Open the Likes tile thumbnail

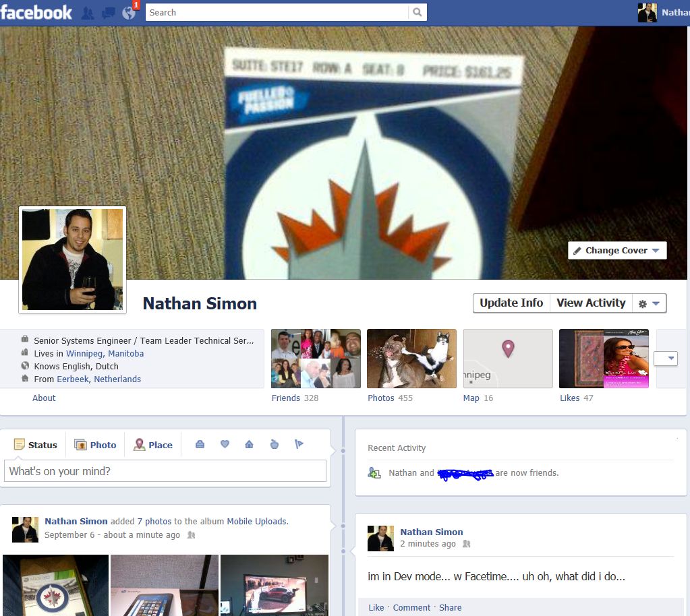click(x=604, y=359)
